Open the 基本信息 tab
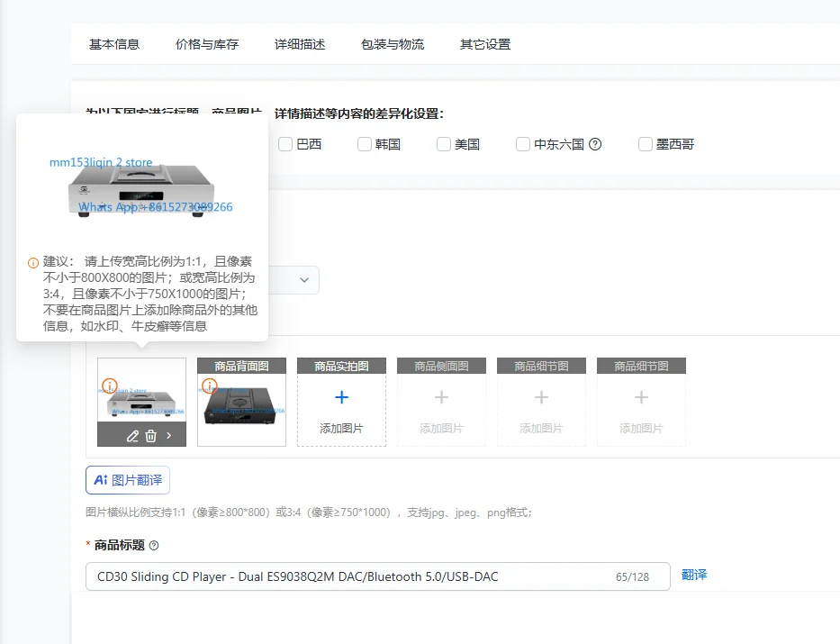 114,44
